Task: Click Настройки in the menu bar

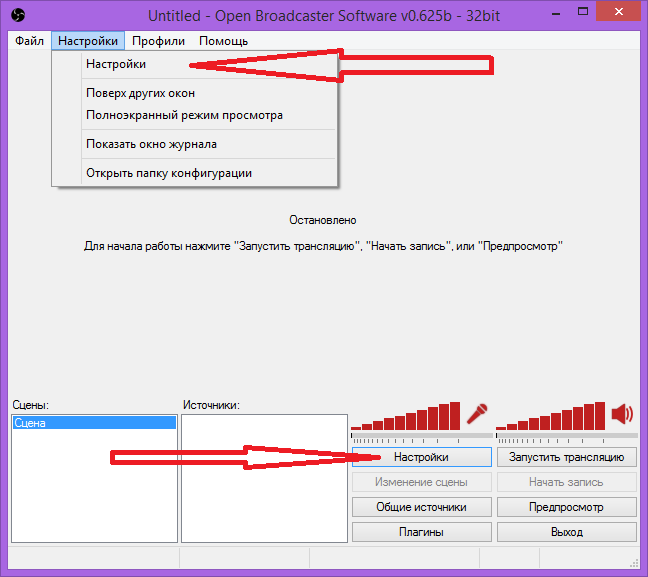Action: click(x=88, y=41)
